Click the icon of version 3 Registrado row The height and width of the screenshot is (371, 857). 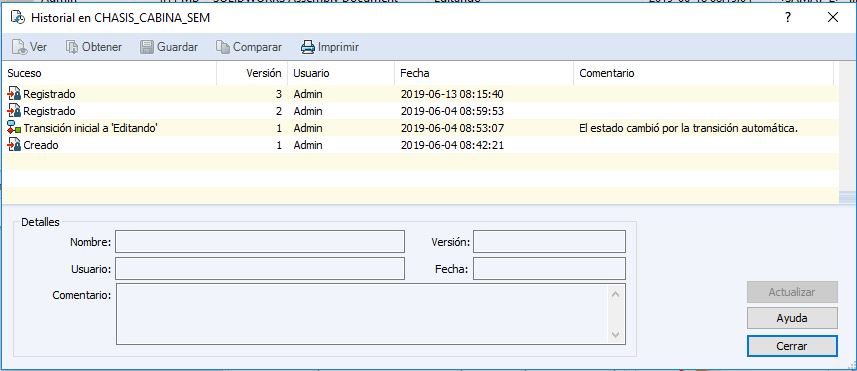(x=14, y=94)
